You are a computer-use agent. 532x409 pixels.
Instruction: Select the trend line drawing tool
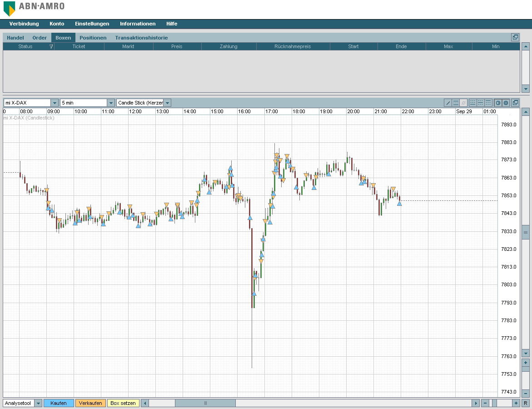coord(448,103)
